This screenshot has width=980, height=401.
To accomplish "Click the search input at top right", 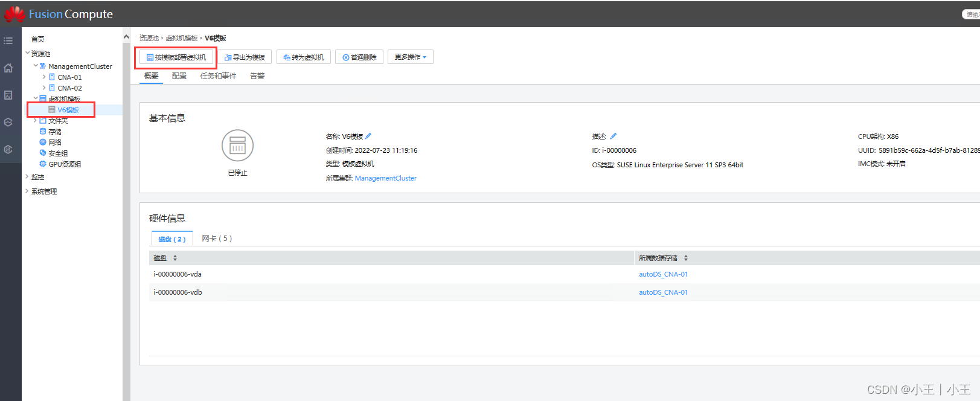I will coord(971,14).
